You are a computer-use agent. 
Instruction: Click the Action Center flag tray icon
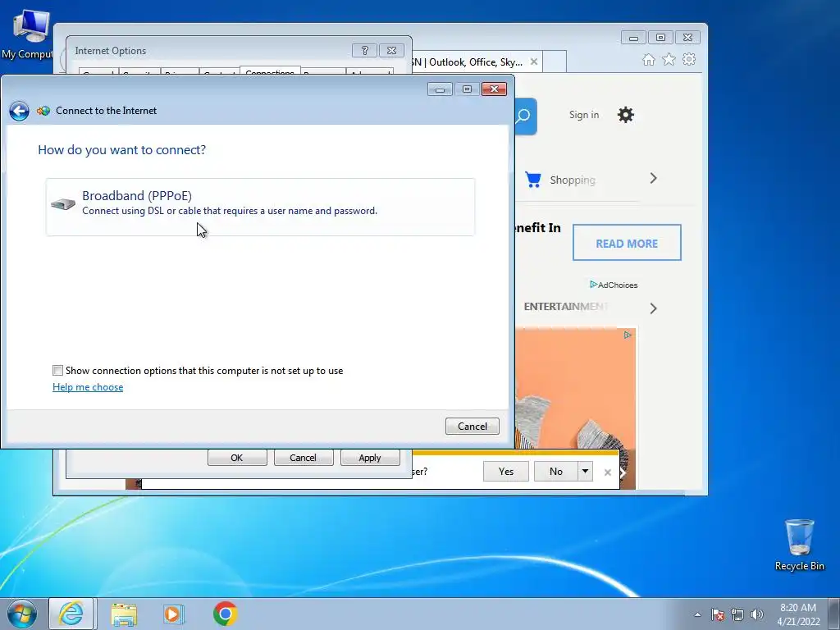point(718,614)
